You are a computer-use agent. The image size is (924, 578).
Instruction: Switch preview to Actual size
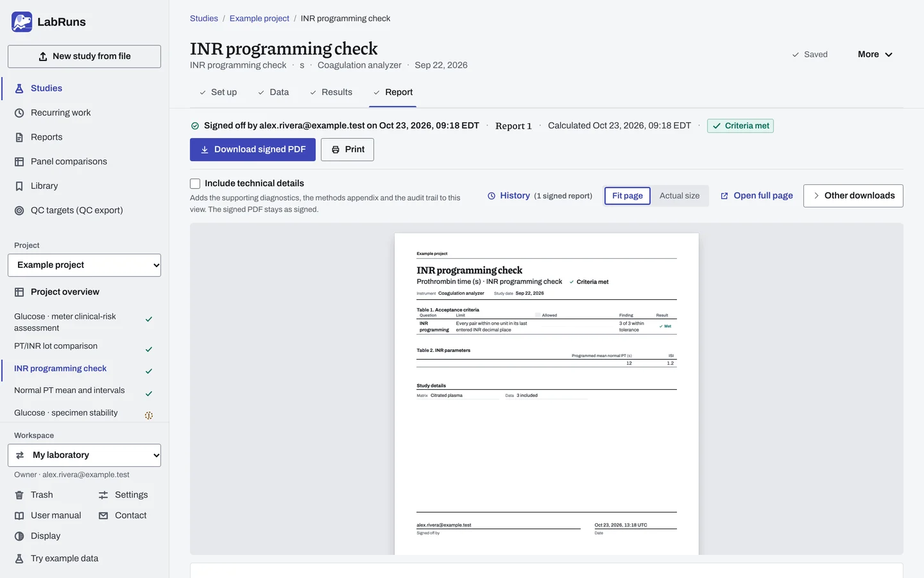[x=680, y=196]
